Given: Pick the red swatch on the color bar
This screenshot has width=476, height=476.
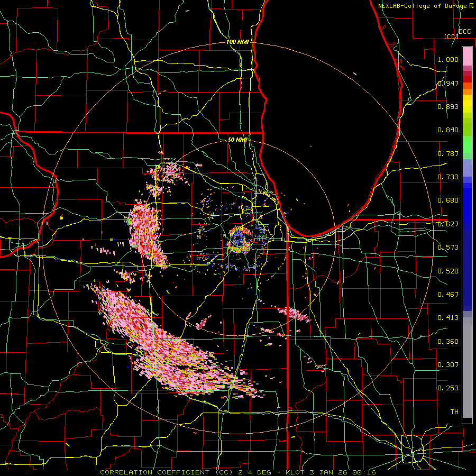Looking at the screenshot, I should coord(467,79).
